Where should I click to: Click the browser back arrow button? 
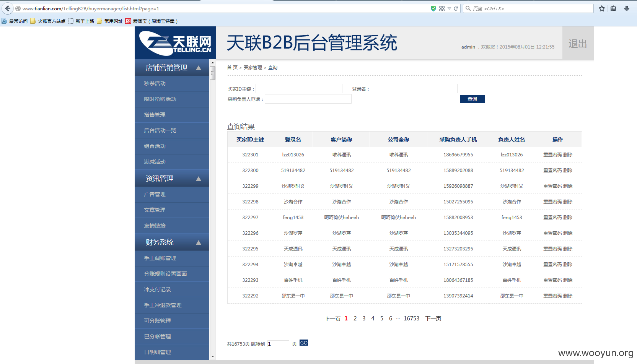pyautogui.click(x=8, y=8)
